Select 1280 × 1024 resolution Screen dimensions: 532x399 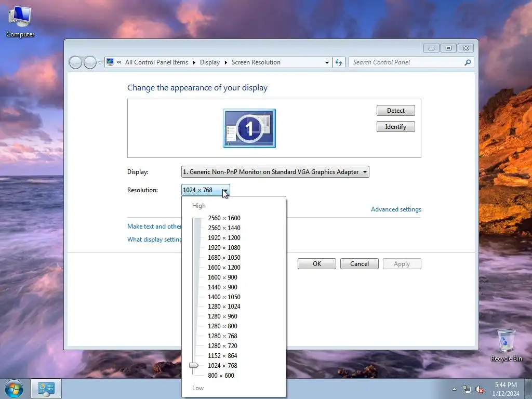[x=224, y=307]
